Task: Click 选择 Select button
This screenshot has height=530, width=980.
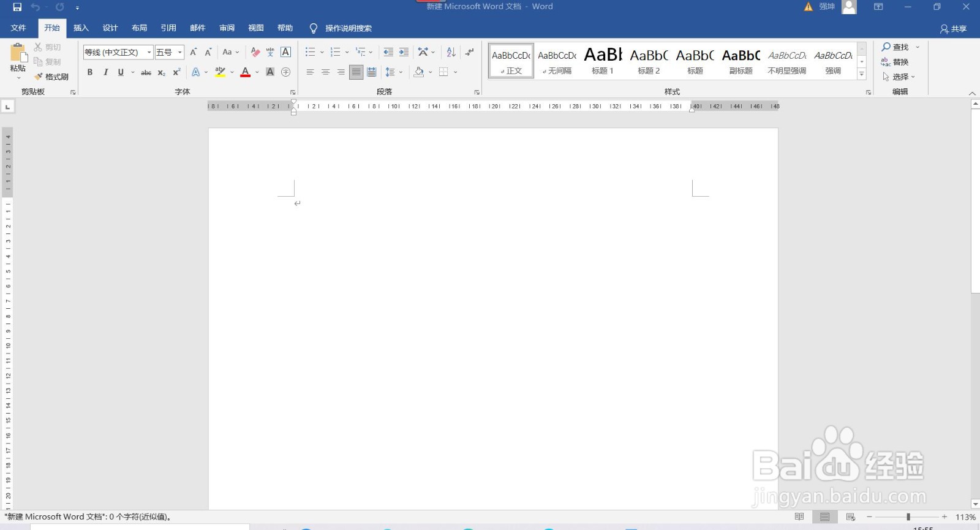Action: tap(899, 77)
